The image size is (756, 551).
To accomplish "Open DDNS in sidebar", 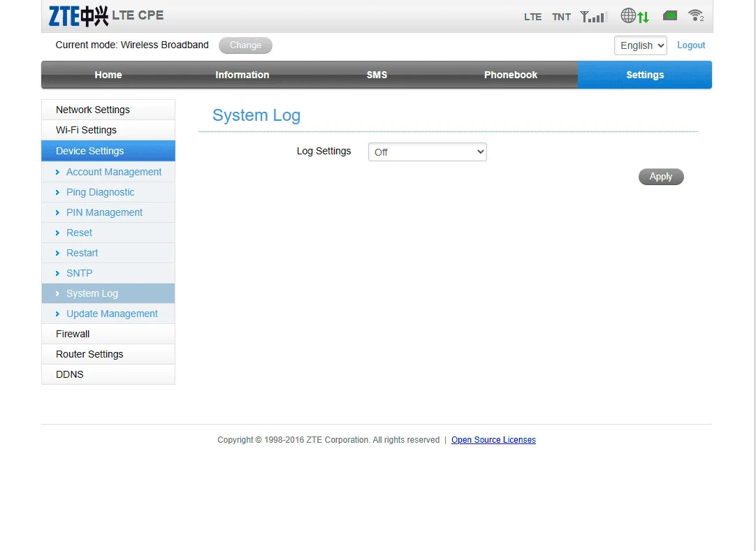I will click(108, 374).
